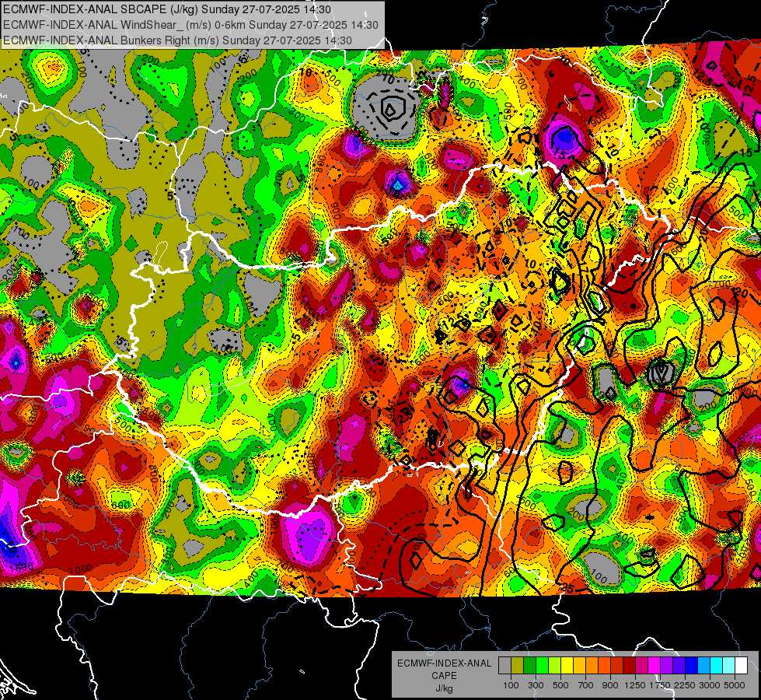Screen dimensions: 761x700
Task: Click the J/kg unit in the legend
Action: tap(444, 688)
